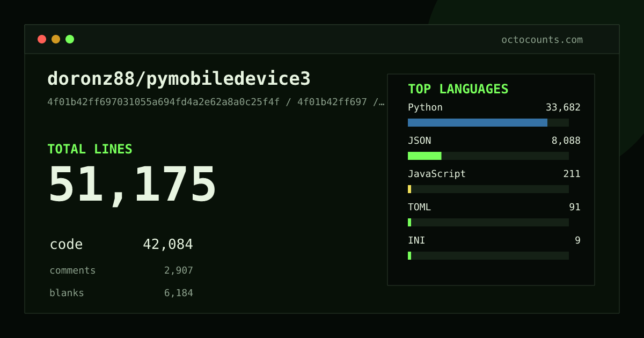Click the code label
The image size is (644, 338).
pyautogui.click(x=66, y=244)
